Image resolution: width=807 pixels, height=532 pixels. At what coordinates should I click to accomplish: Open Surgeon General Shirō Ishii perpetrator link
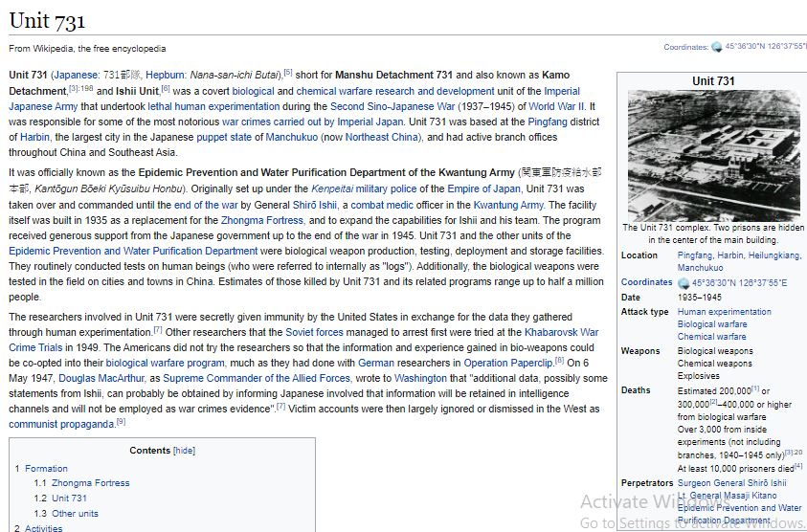coord(732,483)
